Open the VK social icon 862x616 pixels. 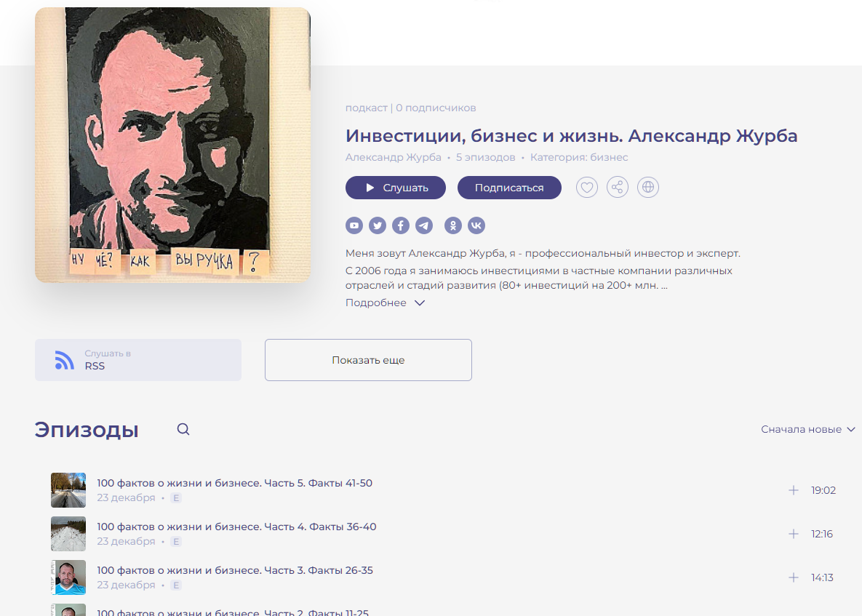tap(476, 225)
